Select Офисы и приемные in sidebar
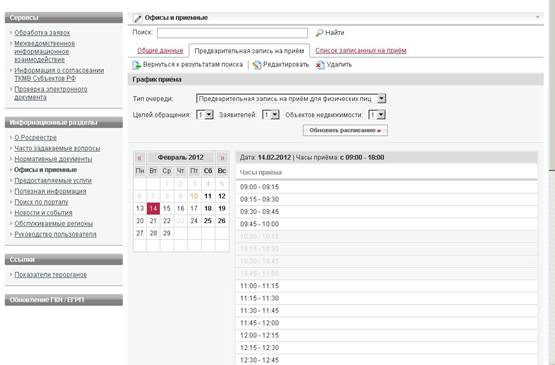Viewport: 555px width, 365px height. pyautogui.click(x=45, y=170)
